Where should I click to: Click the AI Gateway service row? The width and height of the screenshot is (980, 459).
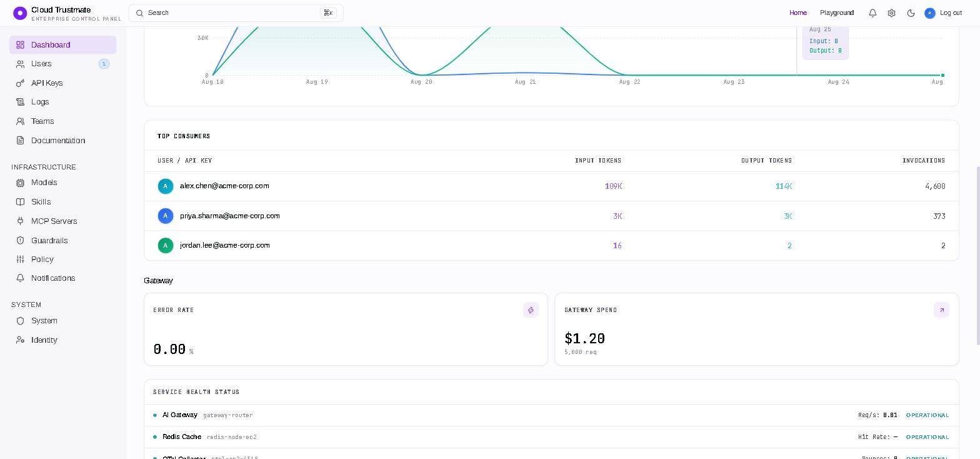[x=551, y=415]
